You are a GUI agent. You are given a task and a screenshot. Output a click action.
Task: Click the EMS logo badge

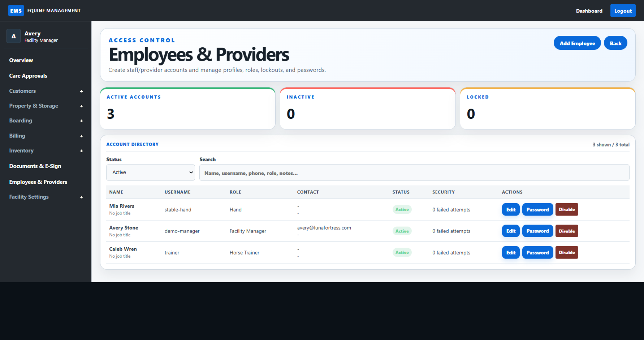[16, 10]
